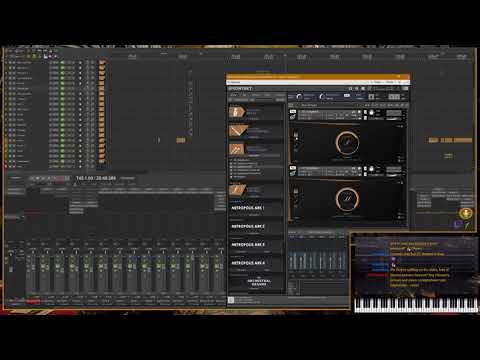The width and height of the screenshot is (480, 360).
Task: Click the Kontakt outputs mixer faders below the rack
Action: [x=317, y=261]
